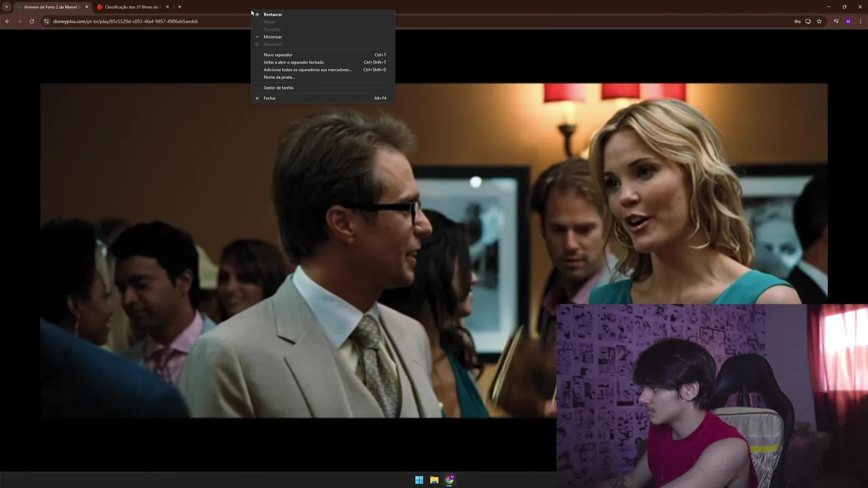868x488 pixels.
Task: Click the install app icon in address bar
Action: click(808, 21)
